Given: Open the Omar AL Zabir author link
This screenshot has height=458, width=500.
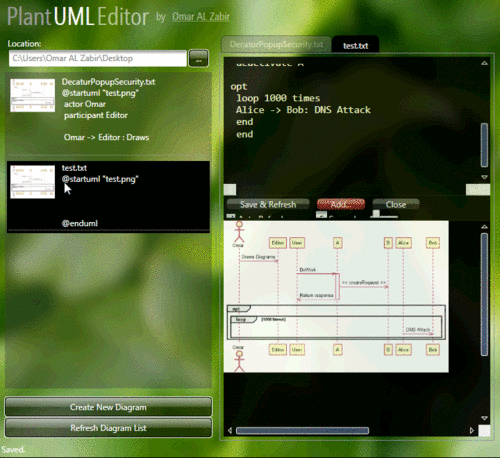Looking at the screenshot, I should (x=201, y=16).
